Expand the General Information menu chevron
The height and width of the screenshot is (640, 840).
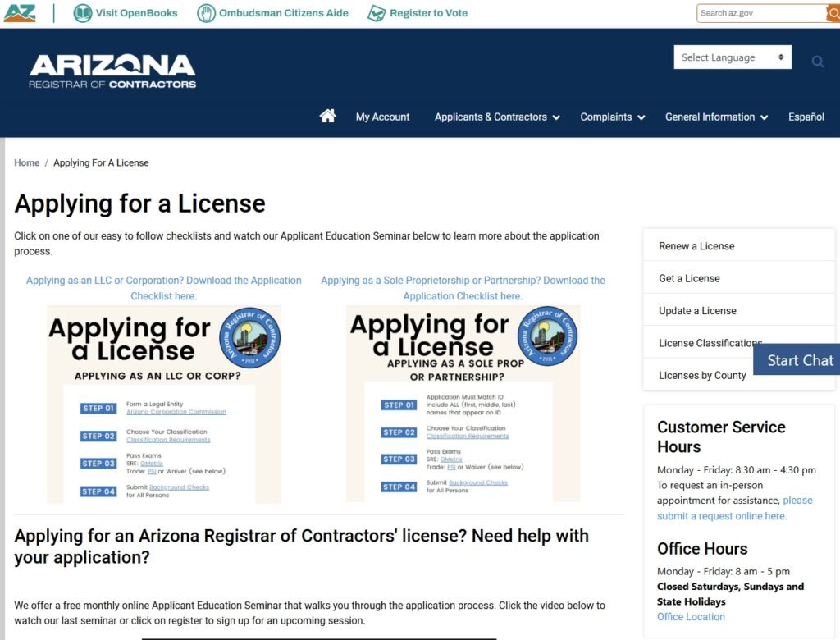click(765, 117)
